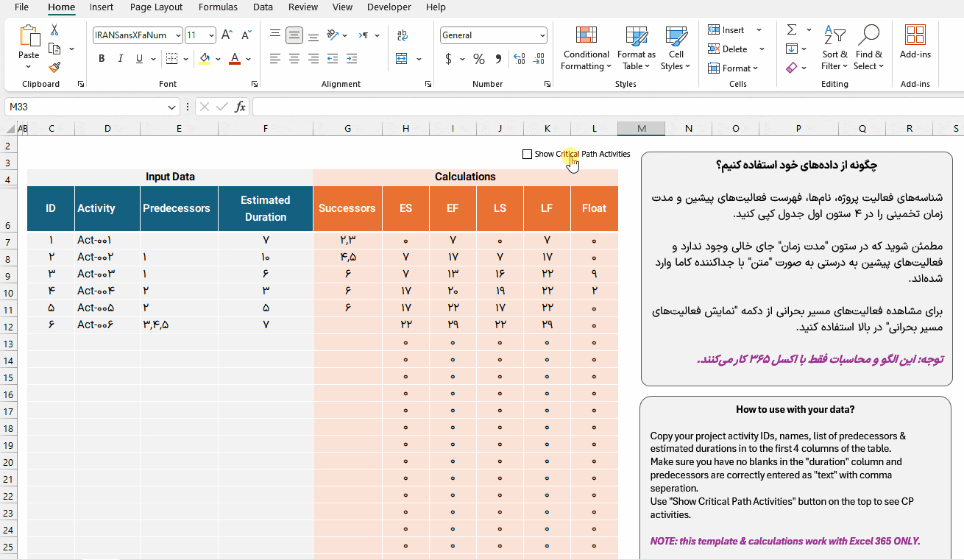Decrease font size with the A-down icon

[247, 35]
